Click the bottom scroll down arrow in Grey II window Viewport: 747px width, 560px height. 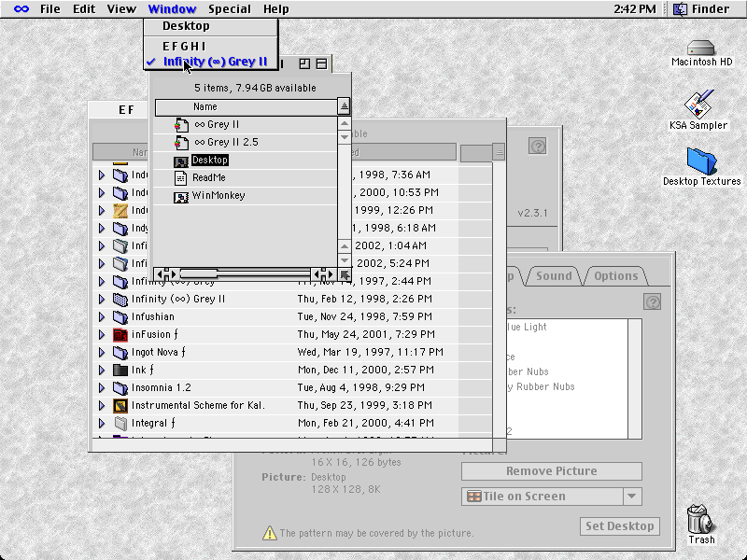pyautogui.click(x=345, y=260)
